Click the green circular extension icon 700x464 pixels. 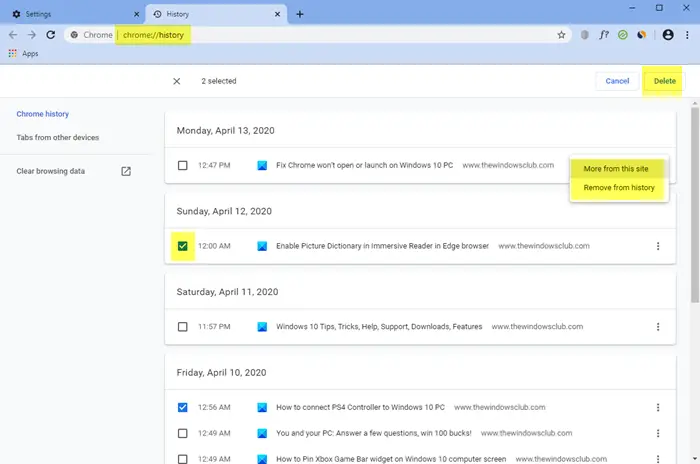(x=622, y=35)
